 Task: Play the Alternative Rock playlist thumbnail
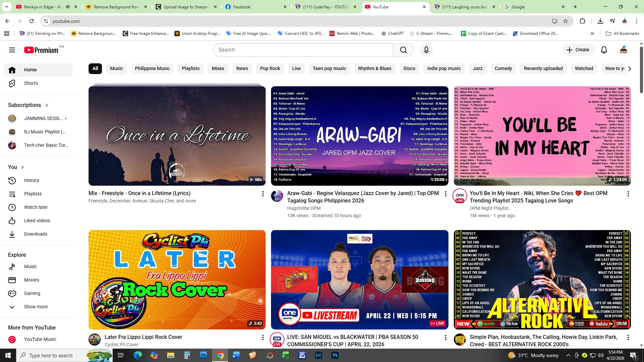click(x=542, y=280)
